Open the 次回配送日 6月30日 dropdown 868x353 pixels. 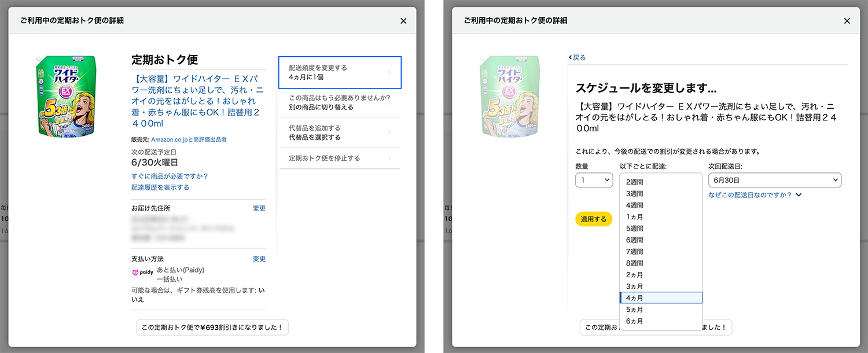coord(775,181)
